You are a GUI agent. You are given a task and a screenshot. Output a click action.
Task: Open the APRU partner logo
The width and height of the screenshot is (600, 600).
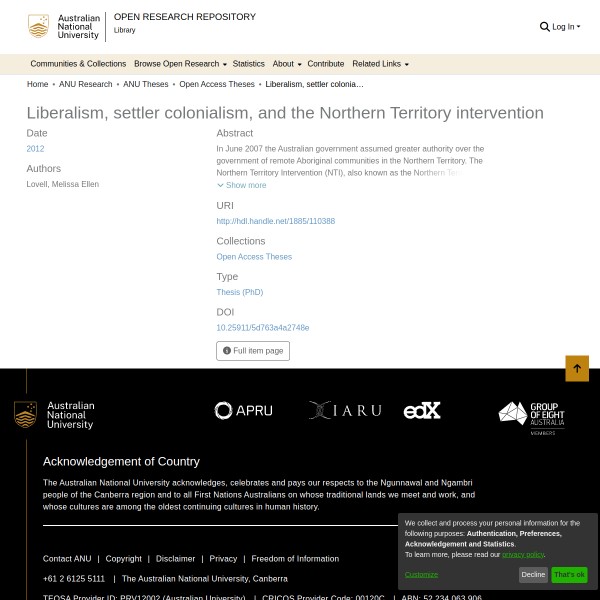243,410
